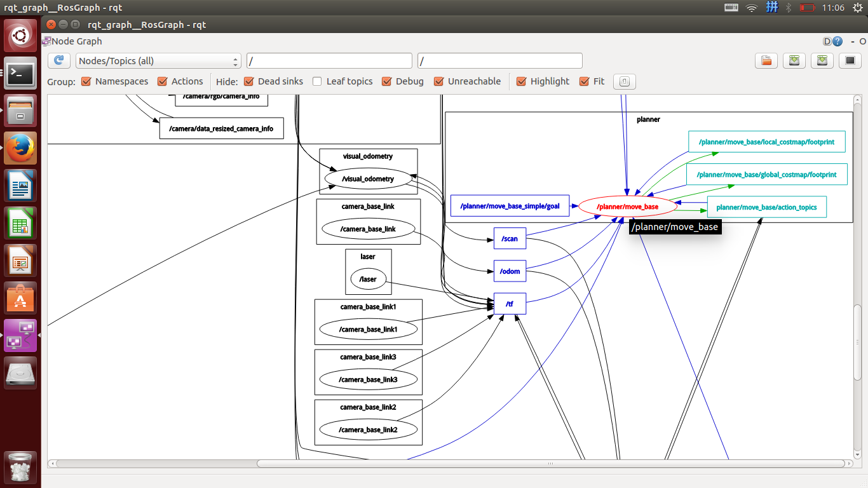Viewport: 868px width, 488px height.
Task: Toggle the Highlight checkbox
Action: point(522,81)
